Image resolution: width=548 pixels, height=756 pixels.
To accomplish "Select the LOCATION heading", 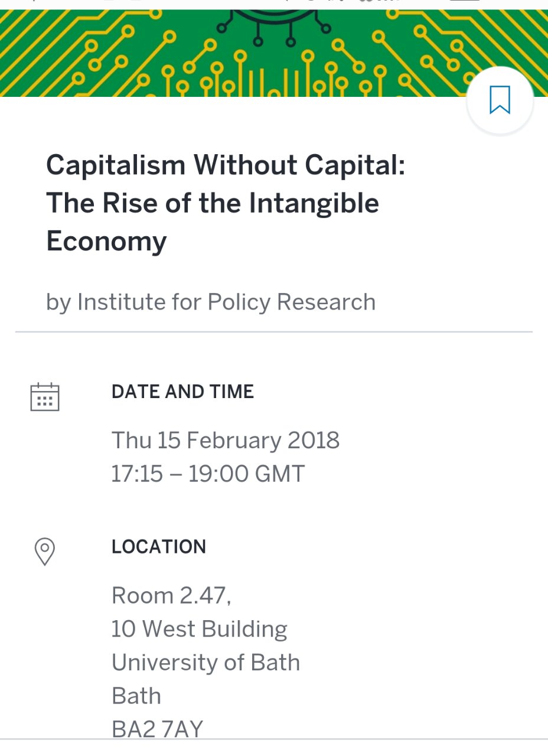I will [159, 547].
